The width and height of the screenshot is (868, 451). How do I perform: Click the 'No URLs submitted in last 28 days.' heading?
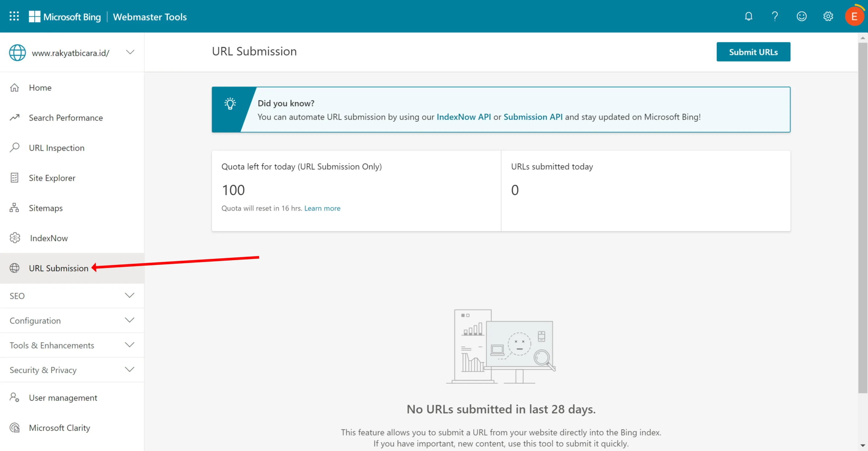point(501,409)
